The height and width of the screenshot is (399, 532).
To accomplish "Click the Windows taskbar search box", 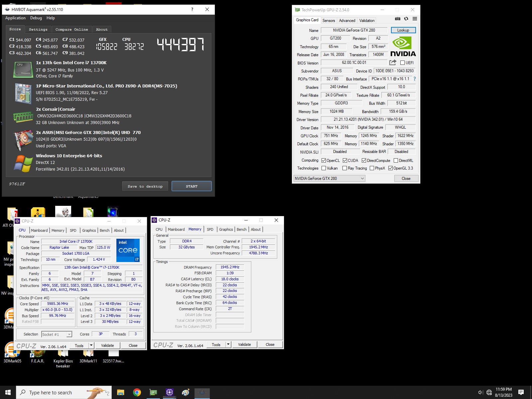I will (63, 392).
